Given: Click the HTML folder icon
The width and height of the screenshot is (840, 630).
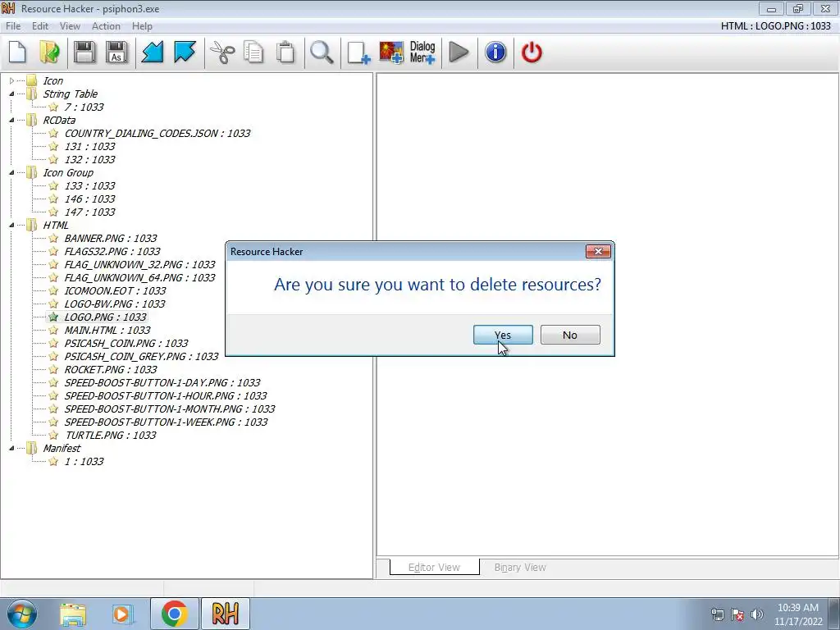Looking at the screenshot, I should (32, 225).
